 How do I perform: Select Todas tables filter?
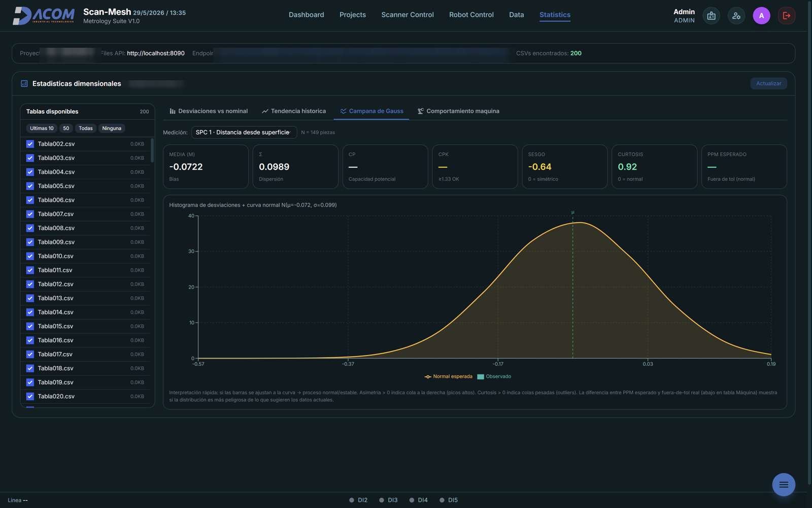point(86,129)
